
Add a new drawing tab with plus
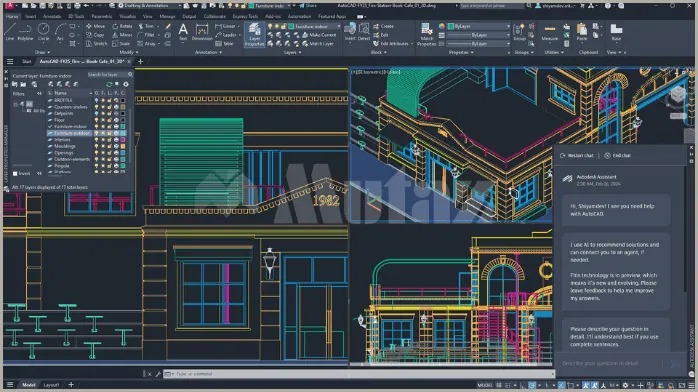(140, 61)
